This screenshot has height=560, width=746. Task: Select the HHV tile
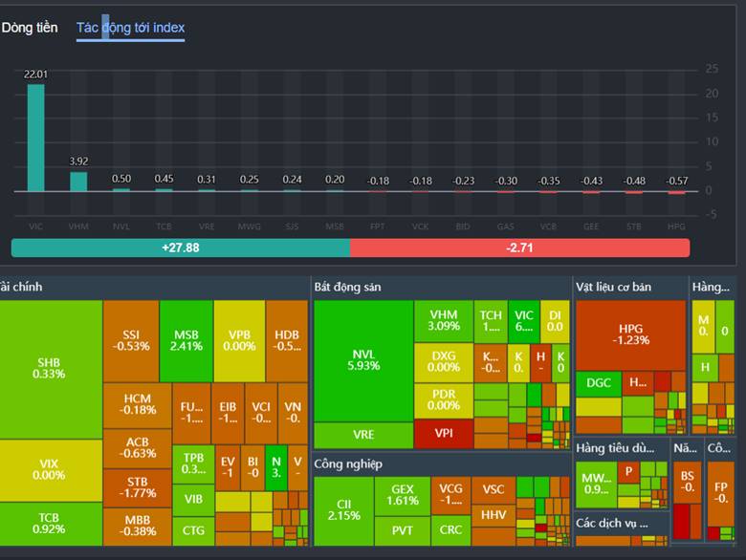[x=493, y=515]
